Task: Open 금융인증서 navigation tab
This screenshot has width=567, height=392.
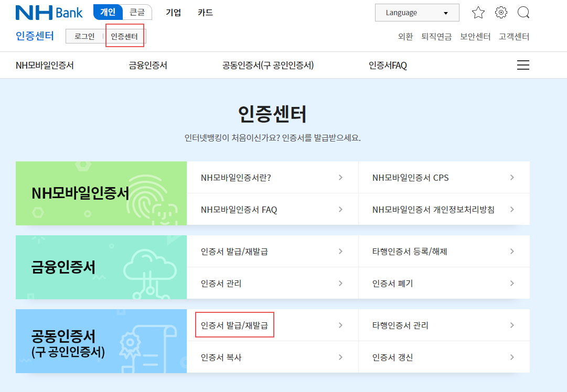Action: tap(148, 66)
